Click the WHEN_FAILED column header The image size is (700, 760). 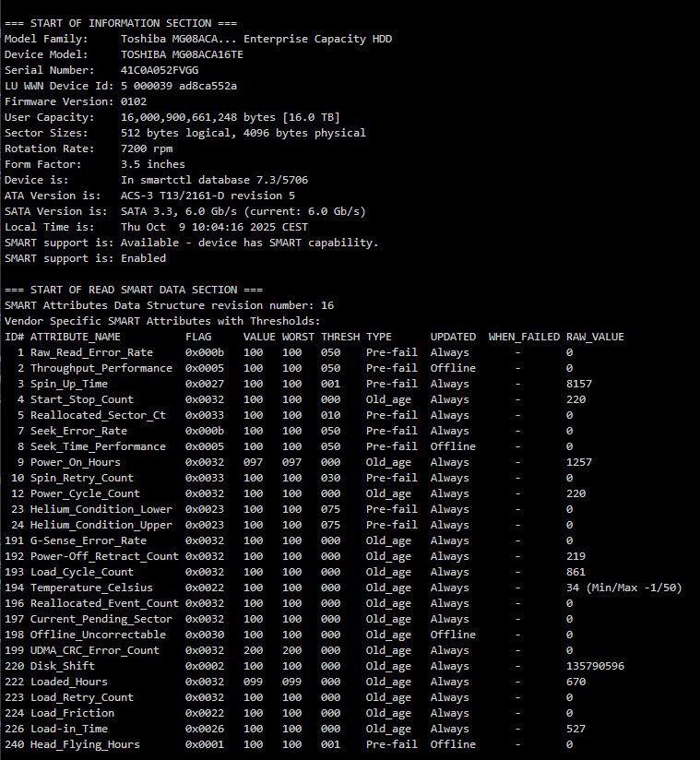click(524, 337)
